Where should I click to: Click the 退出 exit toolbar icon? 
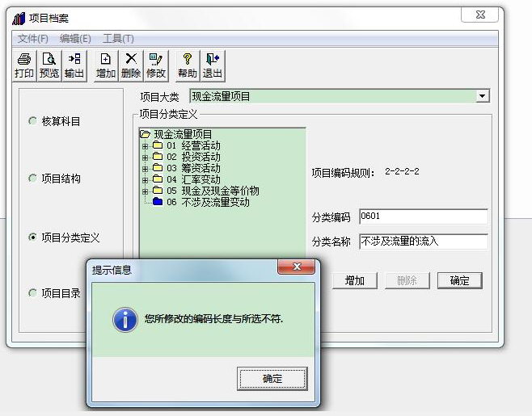click(x=213, y=65)
